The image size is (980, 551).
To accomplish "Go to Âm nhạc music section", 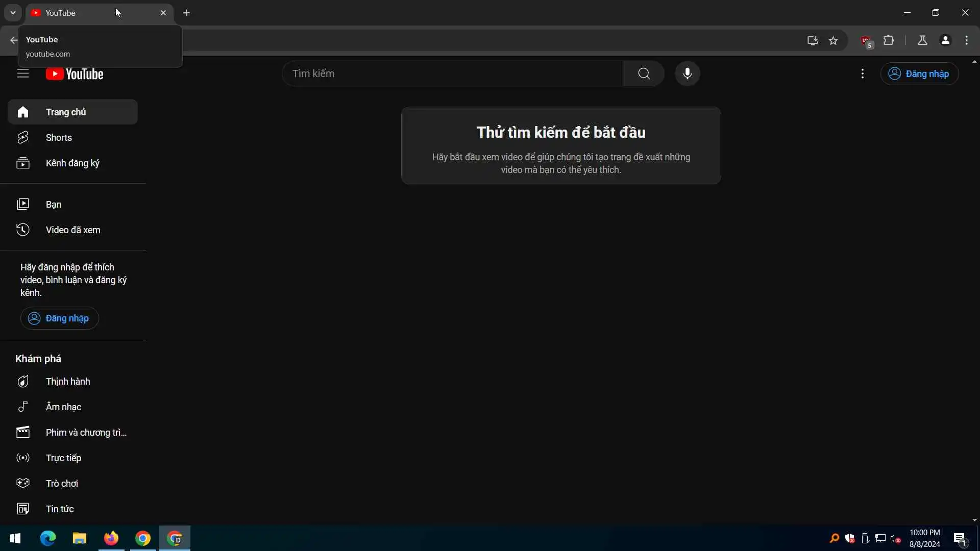I will tap(63, 407).
